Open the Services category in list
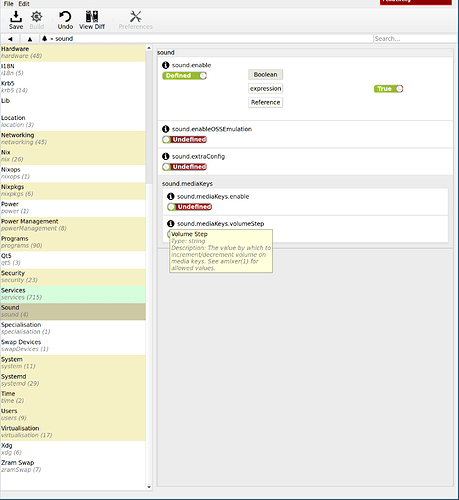 pyautogui.click(x=73, y=294)
